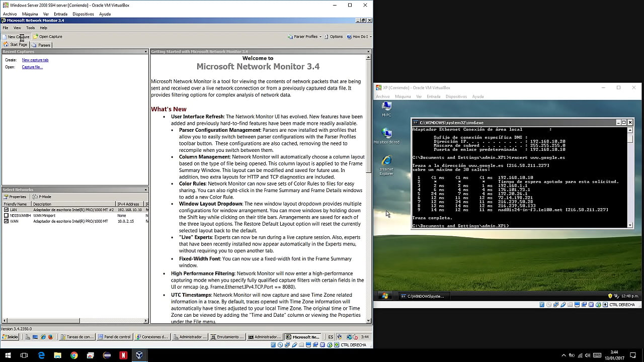Toggle P-Mode for the selected network
The height and width of the screenshot is (362, 644).
pos(42,197)
